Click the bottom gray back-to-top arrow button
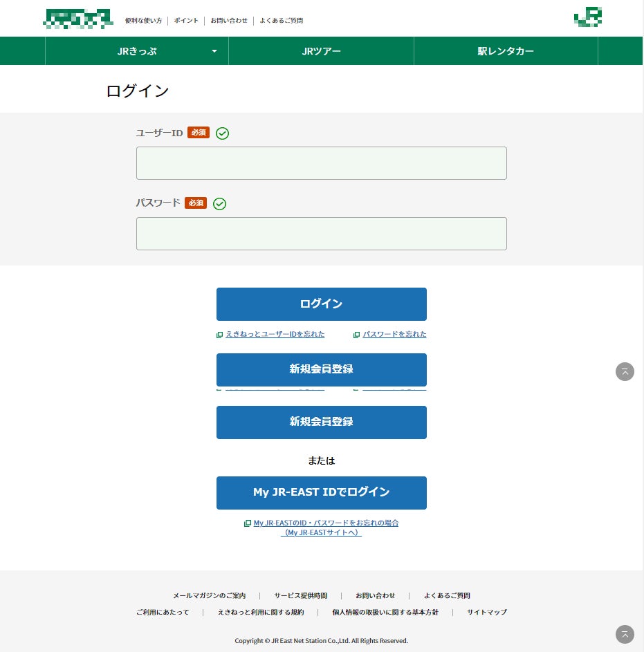Viewport: 644px width, 652px height. [x=625, y=635]
